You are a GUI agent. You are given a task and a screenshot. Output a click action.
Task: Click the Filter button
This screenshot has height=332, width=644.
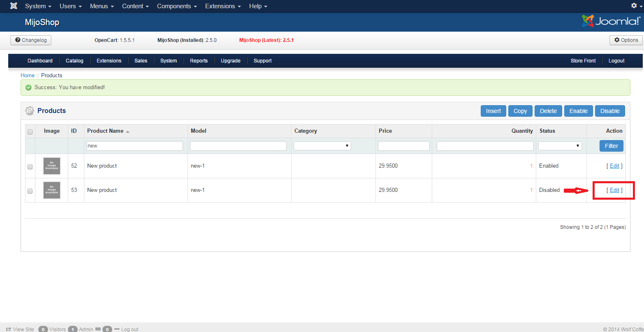[x=612, y=146]
